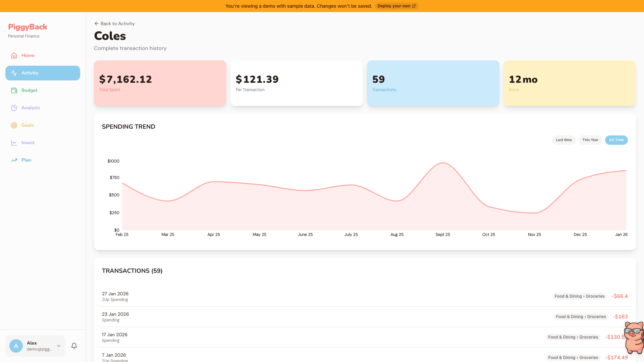The width and height of the screenshot is (644, 362).
Task: Open the 17 Jan 2026 transaction
Action: pos(365,338)
